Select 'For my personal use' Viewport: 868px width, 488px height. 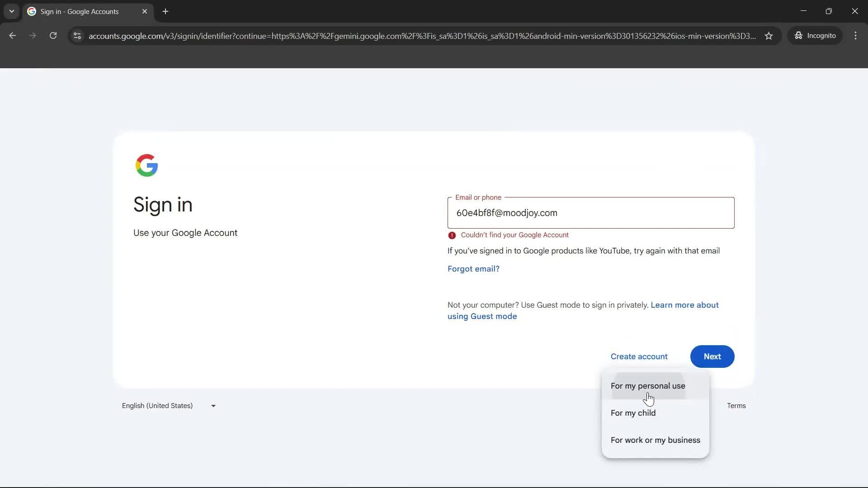(648, 386)
